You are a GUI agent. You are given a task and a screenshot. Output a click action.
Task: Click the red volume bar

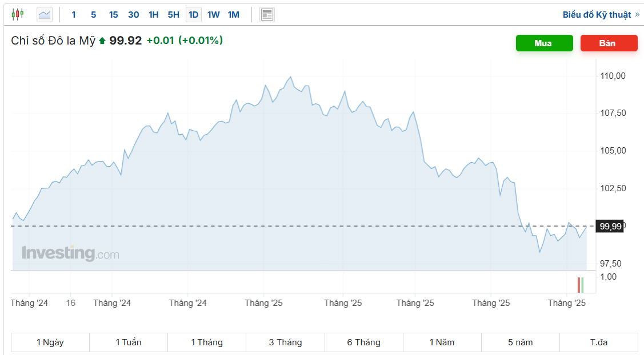click(x=579, y=285)
